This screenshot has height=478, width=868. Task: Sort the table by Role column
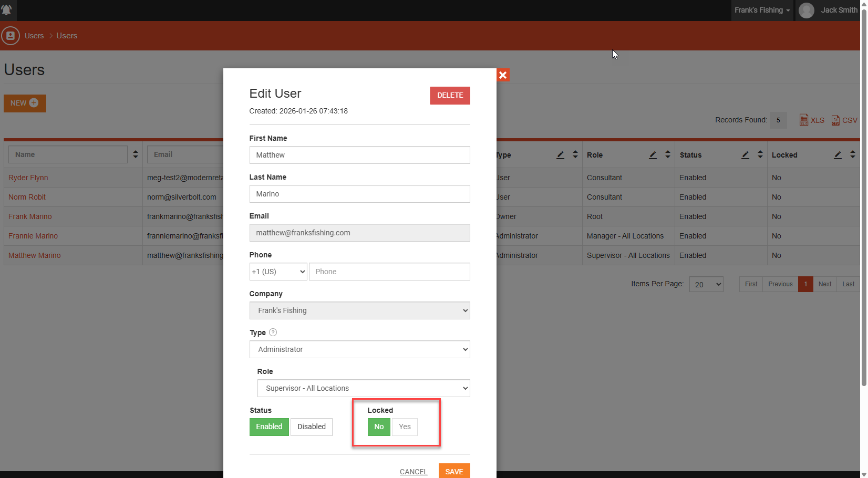668,154
